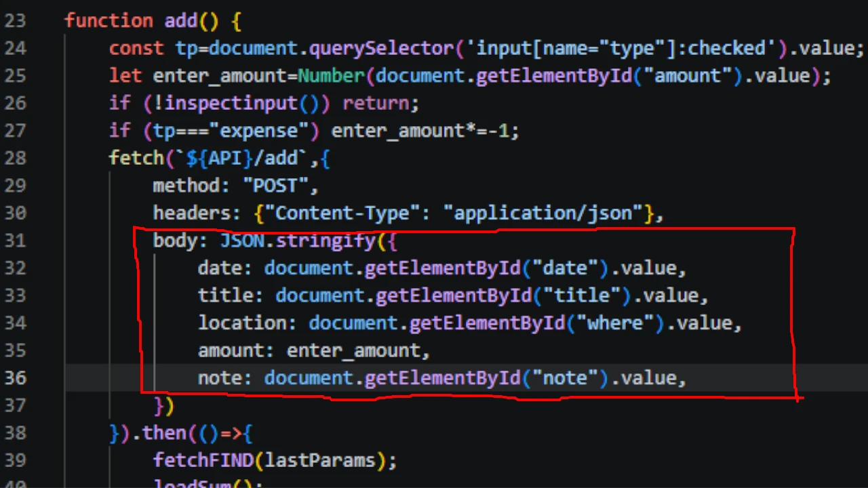The width and height of the screenshot is (868, 488).
Task: Click line number 34 in the gutter
Action: (14, 323)
